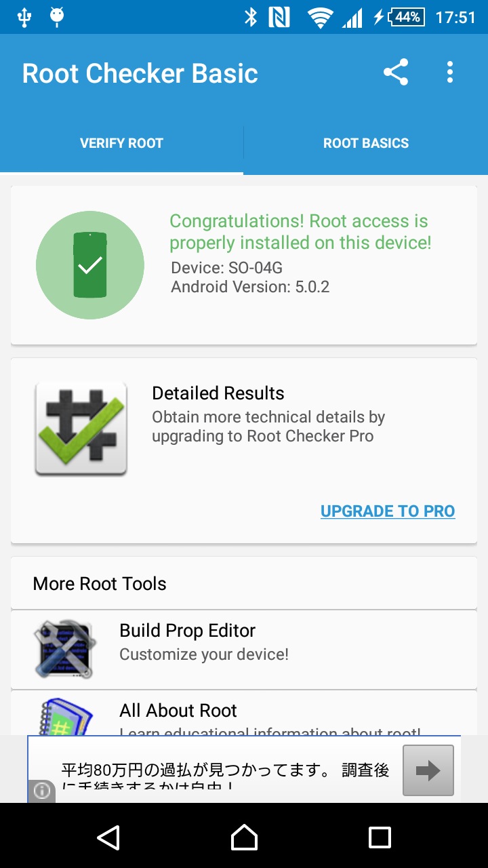Image resolution: width=488 pixels, height=868 pixels.
Task: Tap the ad arrow button
Action: click(428, 770)
